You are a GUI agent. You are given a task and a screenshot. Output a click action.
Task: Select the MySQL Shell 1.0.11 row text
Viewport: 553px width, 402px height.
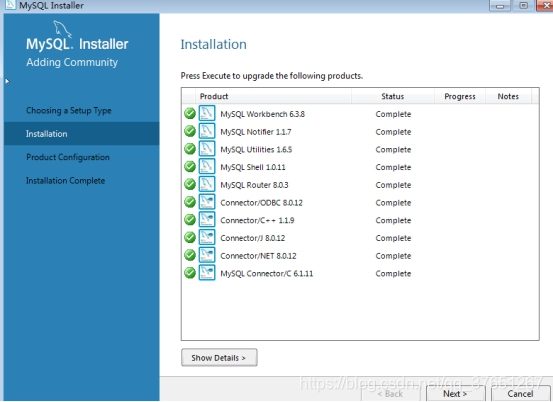tap(253, 167)
